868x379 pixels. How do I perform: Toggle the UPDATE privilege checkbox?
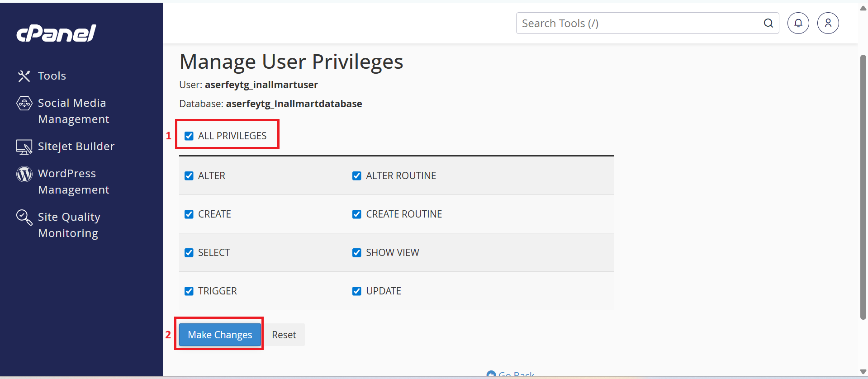357,291
